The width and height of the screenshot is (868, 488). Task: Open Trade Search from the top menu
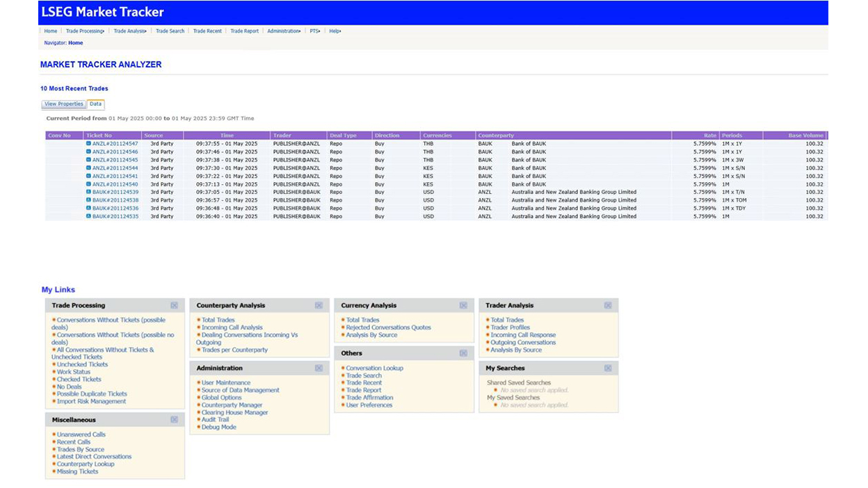click(x=170, y=31)
